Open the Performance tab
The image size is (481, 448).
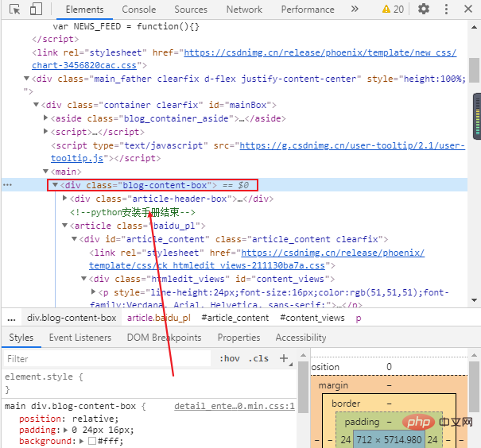click(x=308, y=10)
